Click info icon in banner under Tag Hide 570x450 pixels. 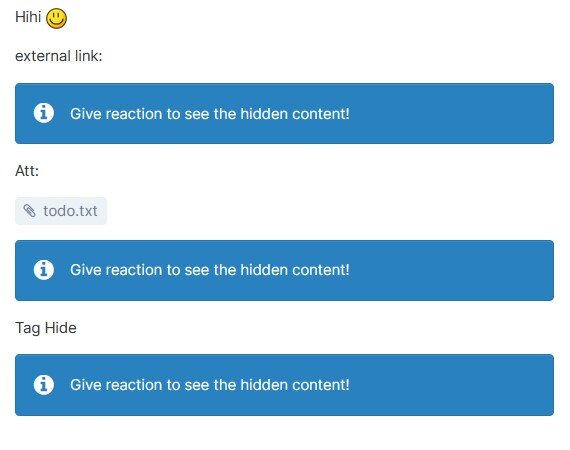click(x=44, y=385)
